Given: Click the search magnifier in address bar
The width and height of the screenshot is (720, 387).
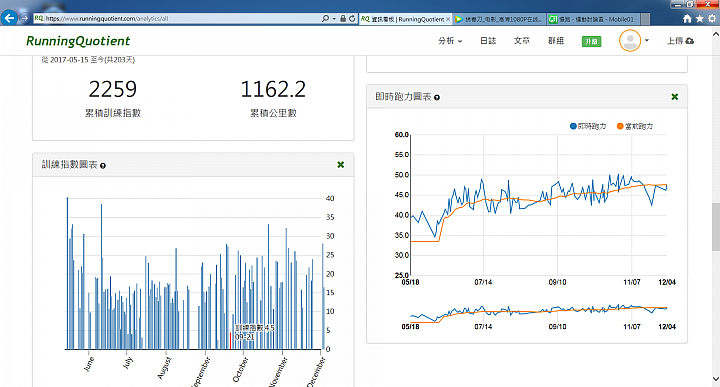Looking at the screenshot, I should point(326,19).
